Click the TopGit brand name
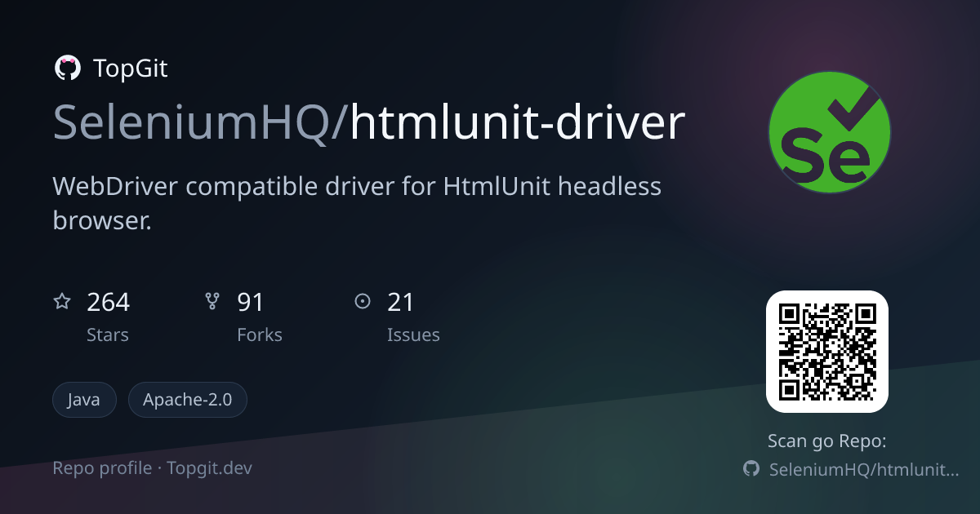This screenshot has width=980, height=514. coord(131,69)
